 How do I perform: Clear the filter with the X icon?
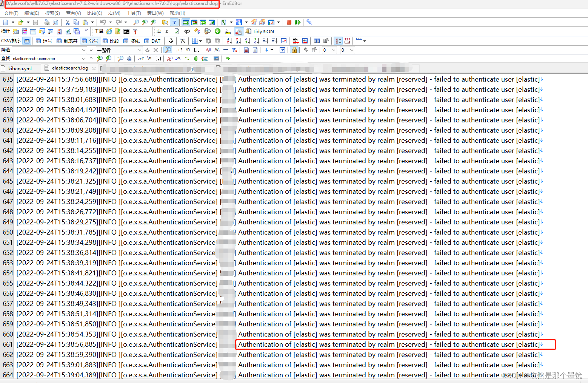tap(155, 50)
